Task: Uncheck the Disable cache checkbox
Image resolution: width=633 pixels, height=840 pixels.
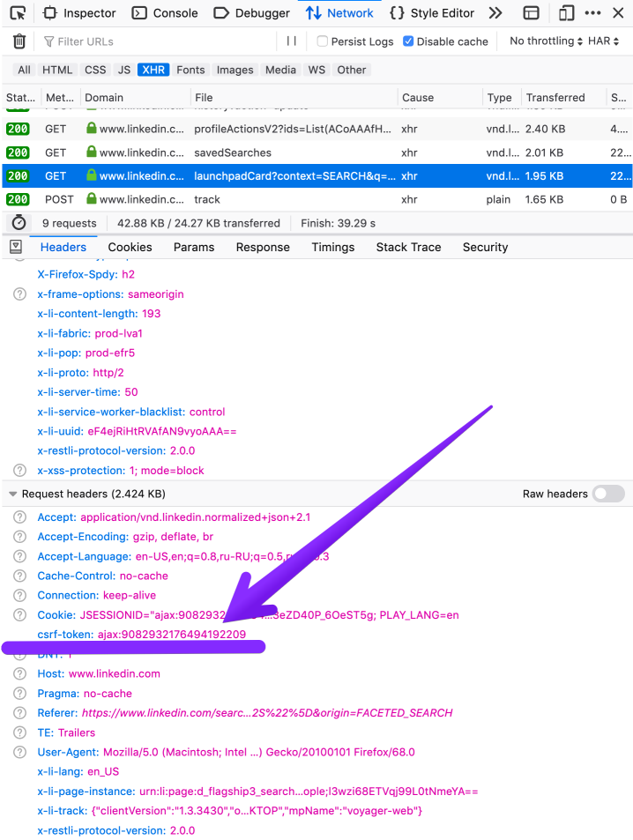Action: [408, 41]
